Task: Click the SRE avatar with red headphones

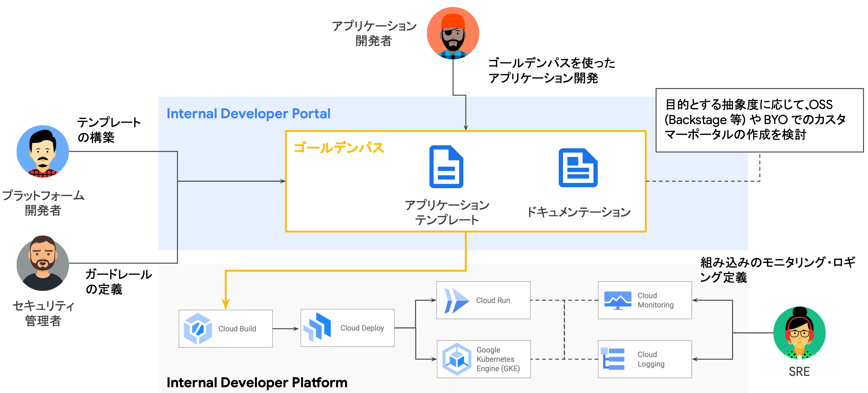Action: [799, 333]
